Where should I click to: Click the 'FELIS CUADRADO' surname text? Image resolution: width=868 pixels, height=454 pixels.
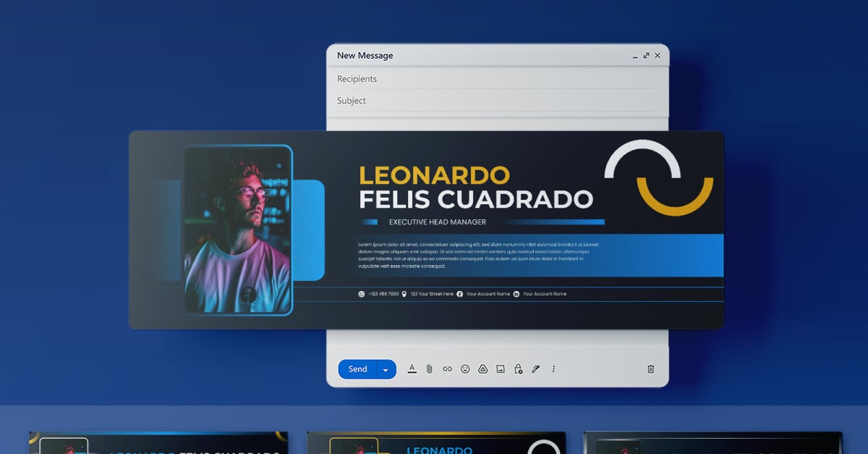tap(476, 199)
